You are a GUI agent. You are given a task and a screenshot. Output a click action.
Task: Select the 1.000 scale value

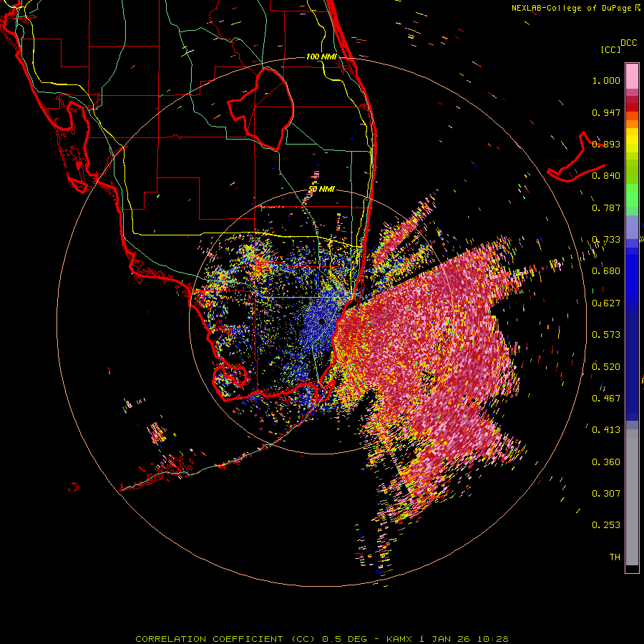tap(606, 80)
